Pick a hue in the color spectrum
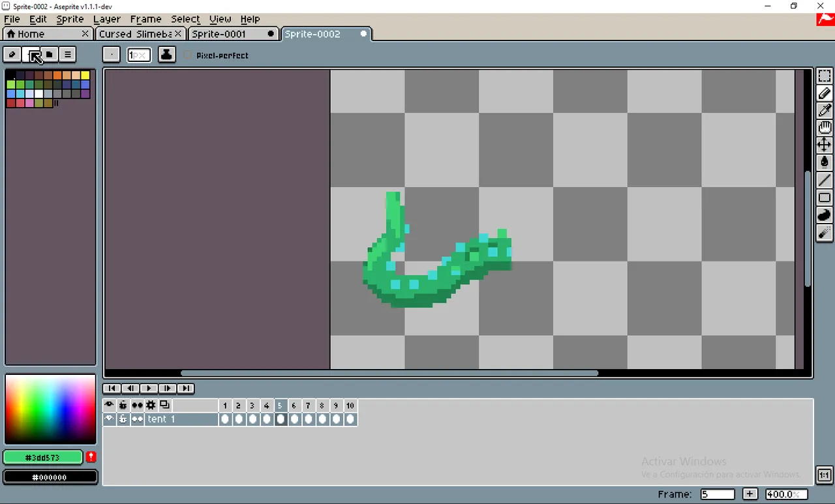Viewport: 835px width, 504px height. coord(50,408)
